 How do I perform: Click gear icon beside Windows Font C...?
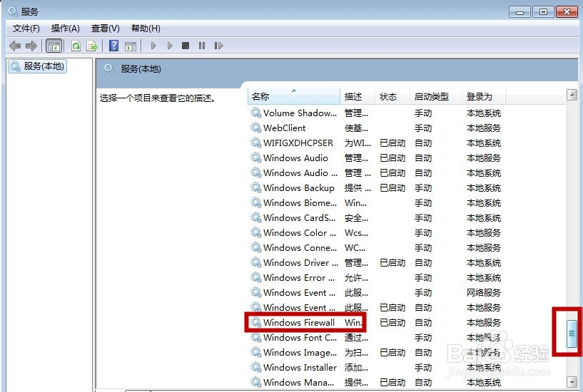255,337
